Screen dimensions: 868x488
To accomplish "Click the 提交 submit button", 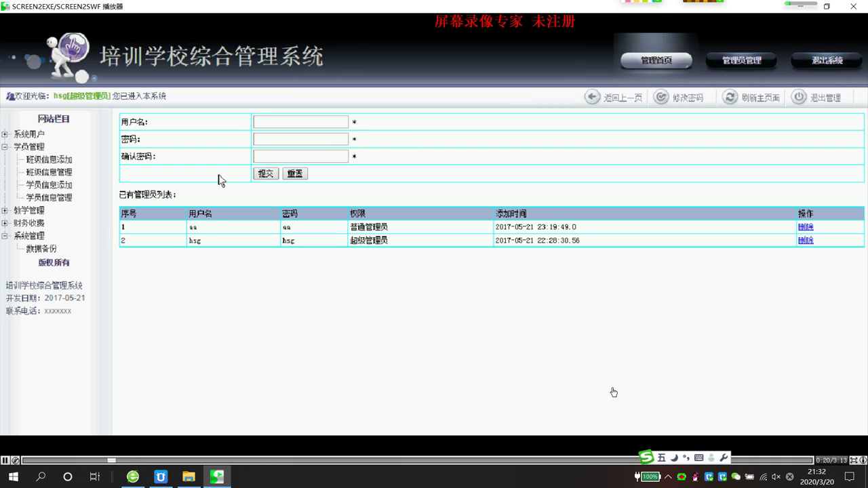I will pyautogui.click(x=266, y=174).
